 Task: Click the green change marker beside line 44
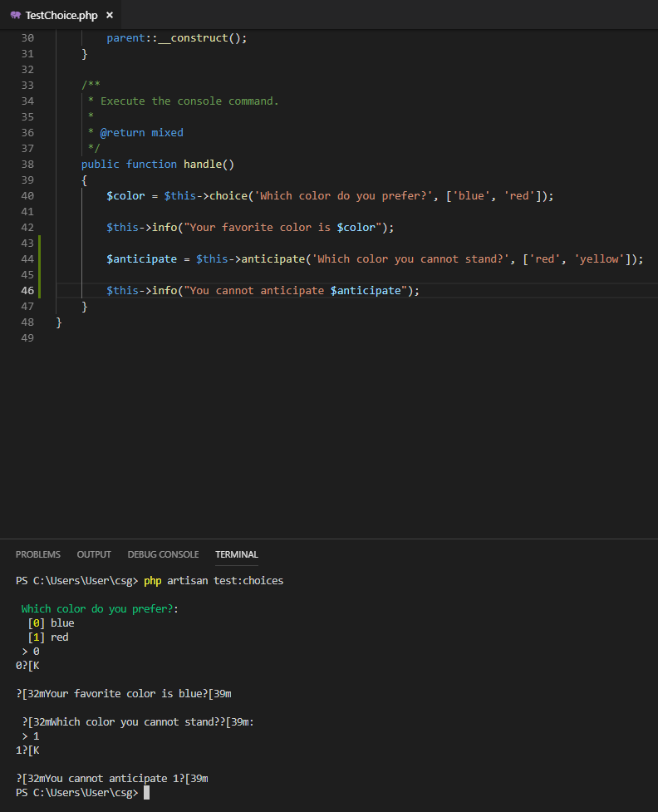(39, 259)
